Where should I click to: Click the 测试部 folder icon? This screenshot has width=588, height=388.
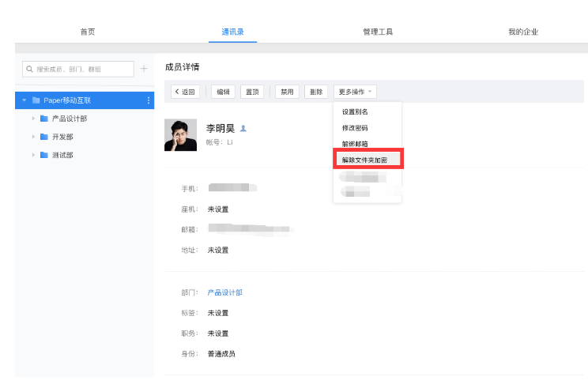(44, 155)
